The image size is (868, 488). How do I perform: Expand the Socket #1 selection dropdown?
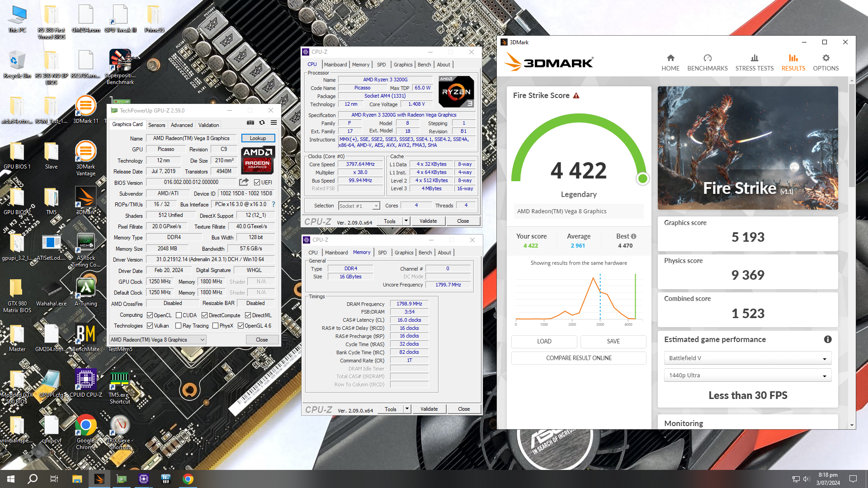pos(376,206)
